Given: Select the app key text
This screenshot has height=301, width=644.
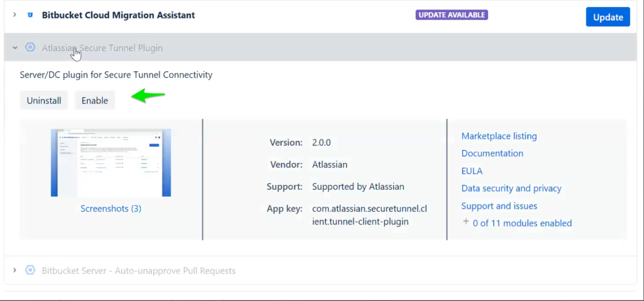Looking at the screenshot, I should click(369, 215).
